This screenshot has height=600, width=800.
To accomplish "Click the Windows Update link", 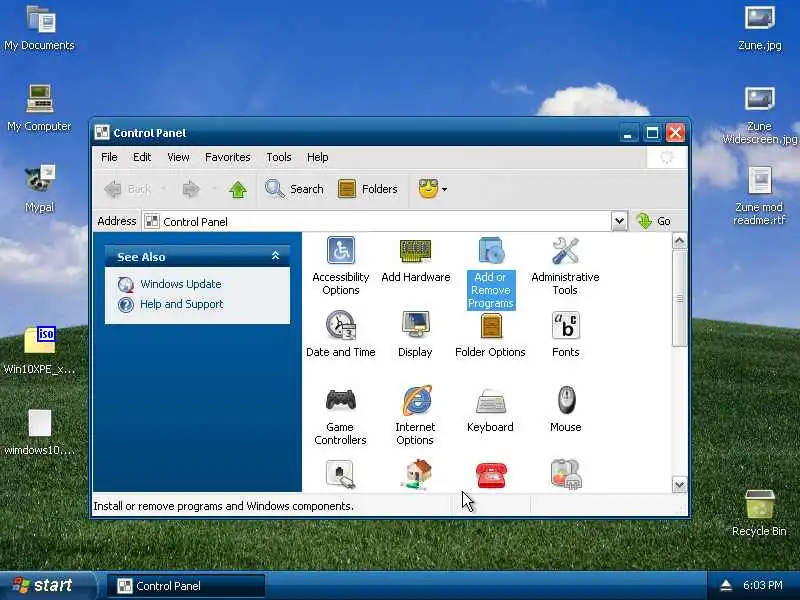I will pyautogui.click(x=181, y=284).
